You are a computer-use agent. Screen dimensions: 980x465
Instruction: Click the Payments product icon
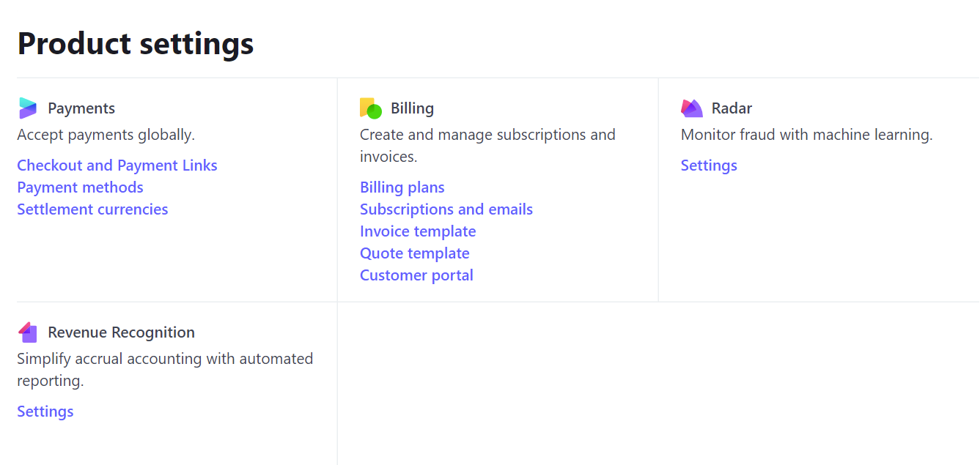point(28,108)
